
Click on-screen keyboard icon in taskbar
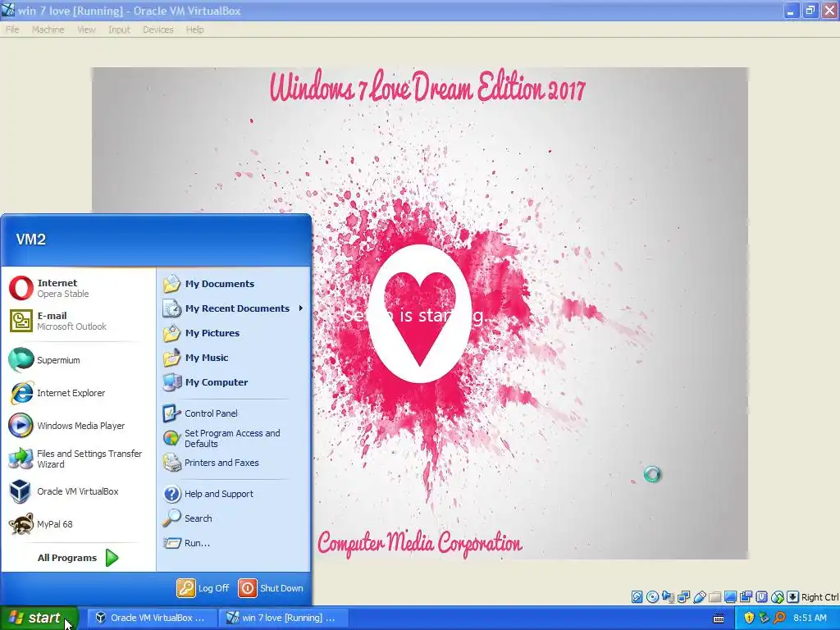719,619
